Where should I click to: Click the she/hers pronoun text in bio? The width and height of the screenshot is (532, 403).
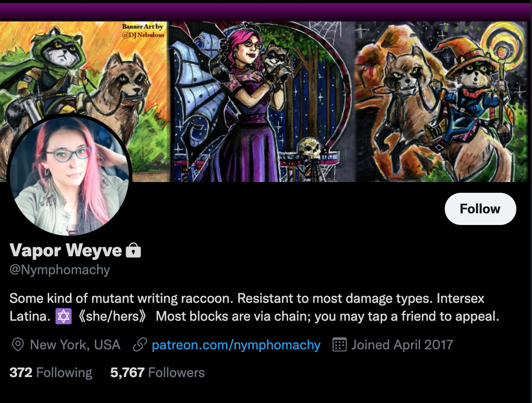pyautogui.click(x=112, y=316)
